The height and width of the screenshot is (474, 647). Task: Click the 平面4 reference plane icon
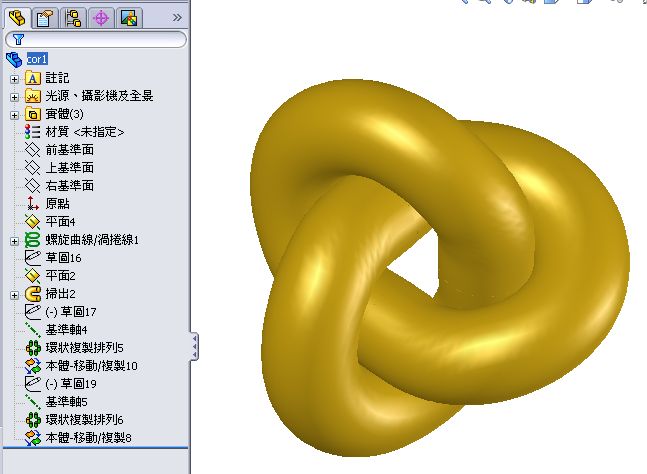[x=33, y=222]
